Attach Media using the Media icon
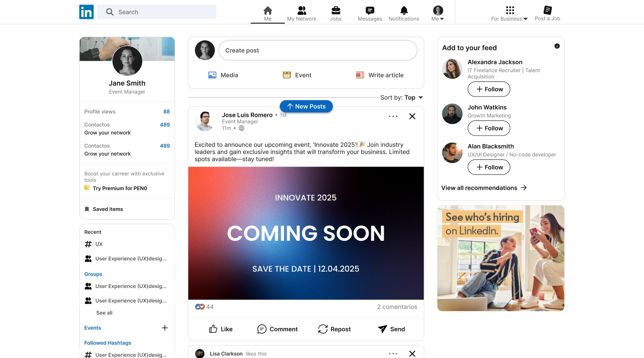The width and height of the screenshot is (644, 358). coord(212,75)
